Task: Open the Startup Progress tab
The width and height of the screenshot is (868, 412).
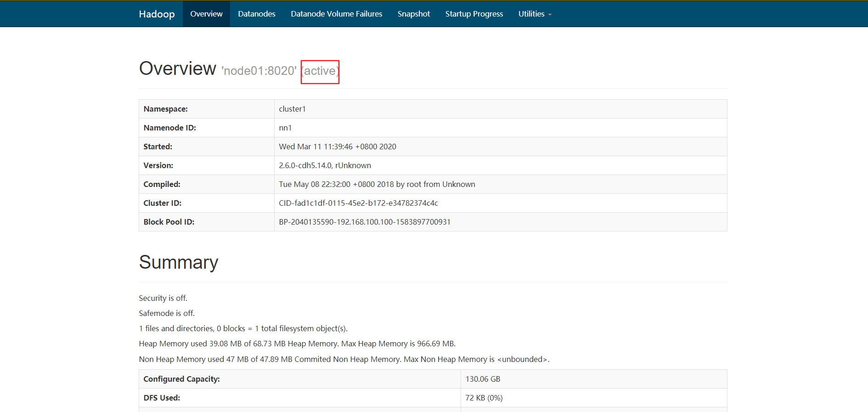Action: coord(474,14)
